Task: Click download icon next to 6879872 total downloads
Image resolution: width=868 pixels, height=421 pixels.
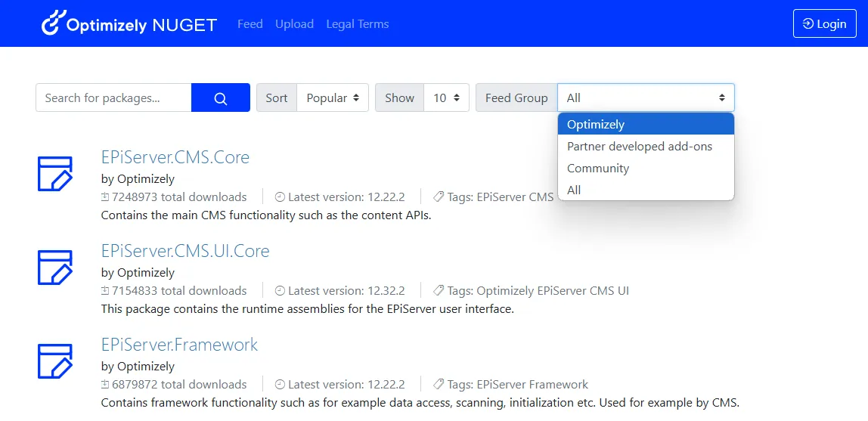Action: click(105, 384)
